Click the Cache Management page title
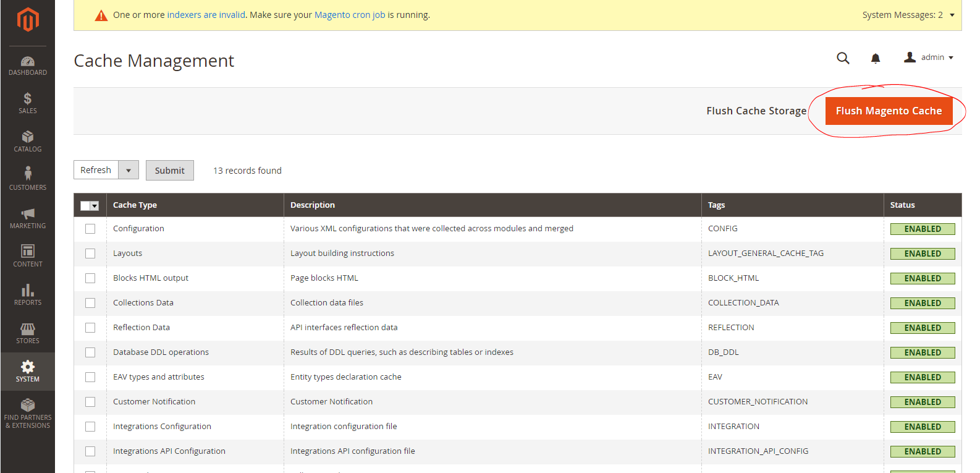The width and height of the screenshot is (980, 473). pos(154,61)
